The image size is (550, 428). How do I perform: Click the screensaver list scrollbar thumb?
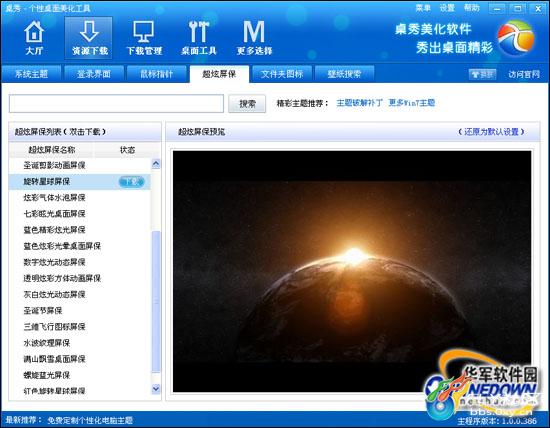coord(156,302)
